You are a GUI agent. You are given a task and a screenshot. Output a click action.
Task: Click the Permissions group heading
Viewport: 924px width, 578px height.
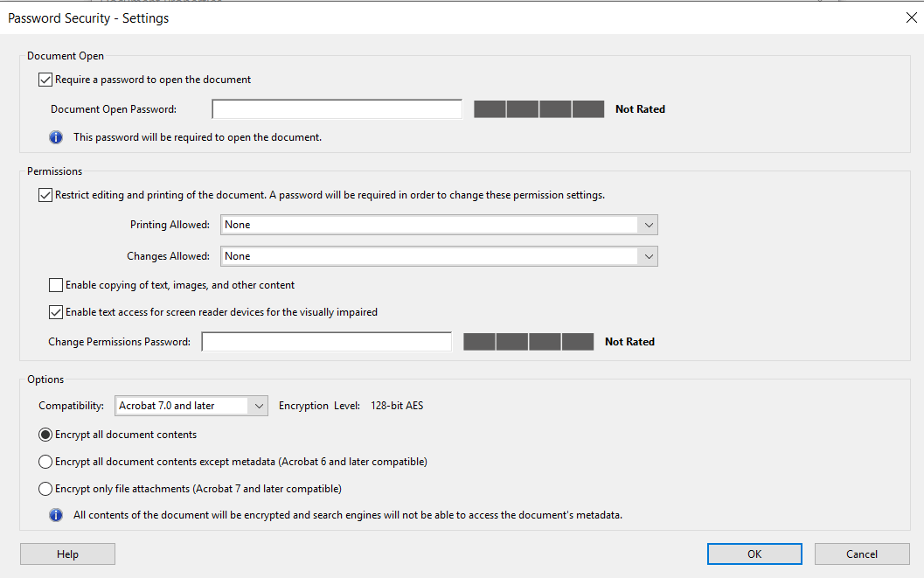point(55,171)
